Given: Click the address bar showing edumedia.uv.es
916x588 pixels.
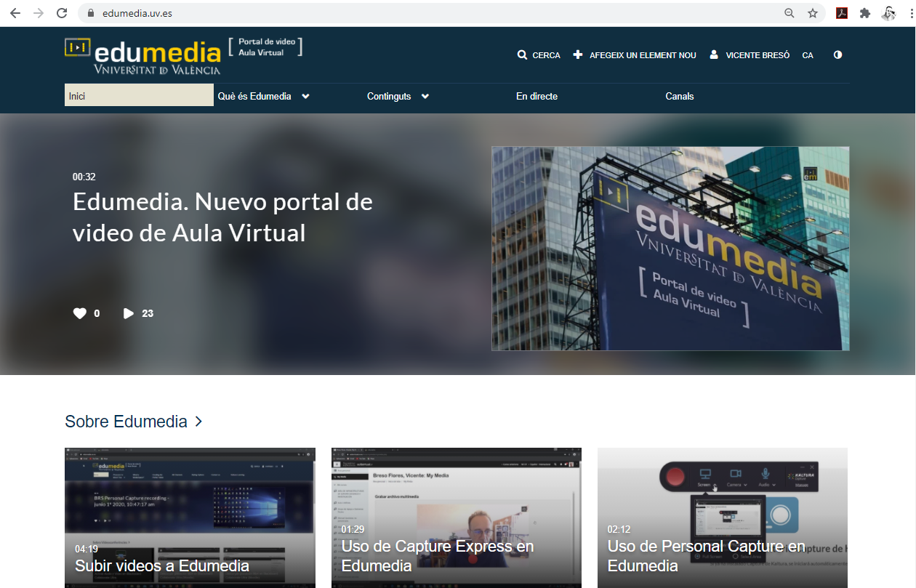Looking at the screenshot, I should [436, 13].
